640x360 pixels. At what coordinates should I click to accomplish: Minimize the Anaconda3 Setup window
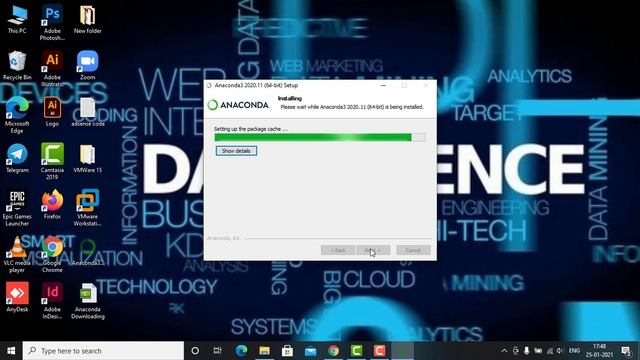click(383, 85)
